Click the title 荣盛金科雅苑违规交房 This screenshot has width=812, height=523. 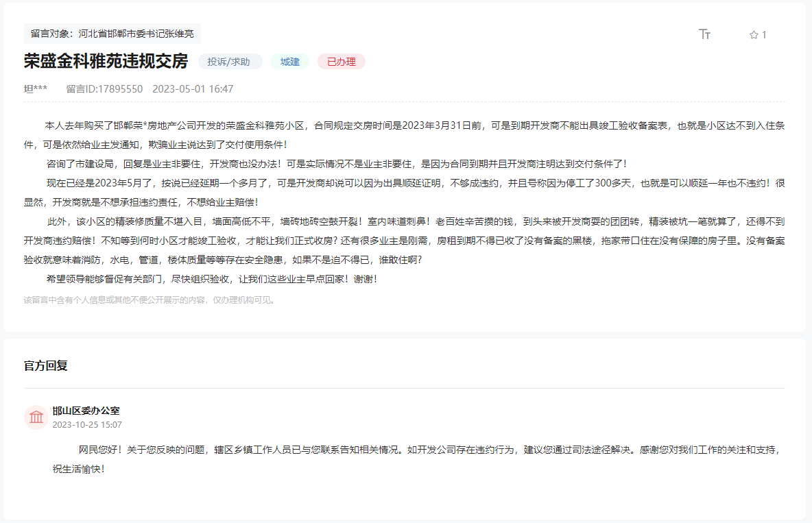coord(106,61)
